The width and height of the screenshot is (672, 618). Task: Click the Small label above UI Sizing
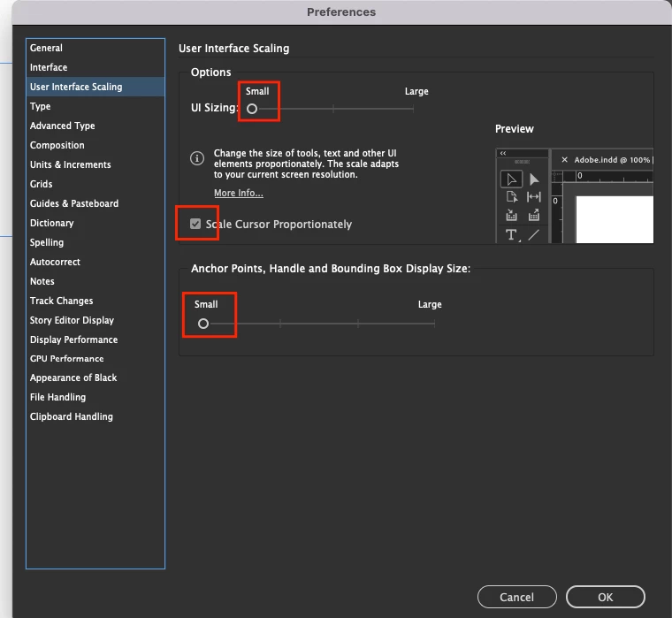257,91
